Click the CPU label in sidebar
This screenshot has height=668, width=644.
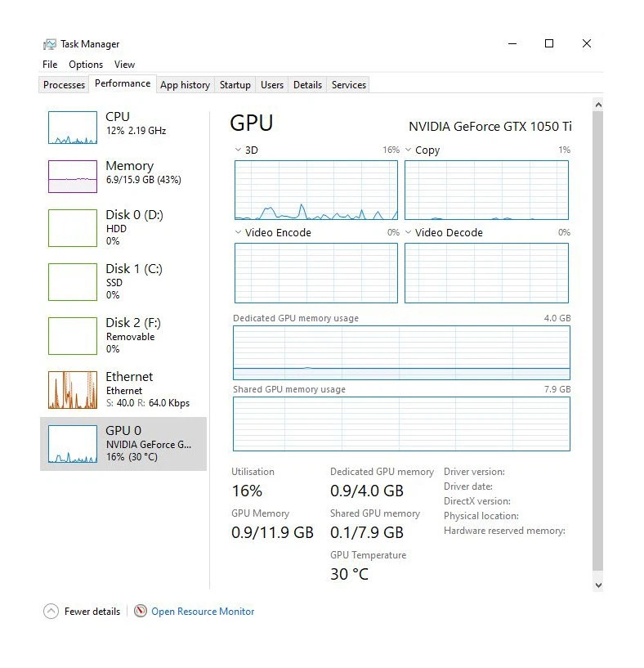click(x=118, y=117)
